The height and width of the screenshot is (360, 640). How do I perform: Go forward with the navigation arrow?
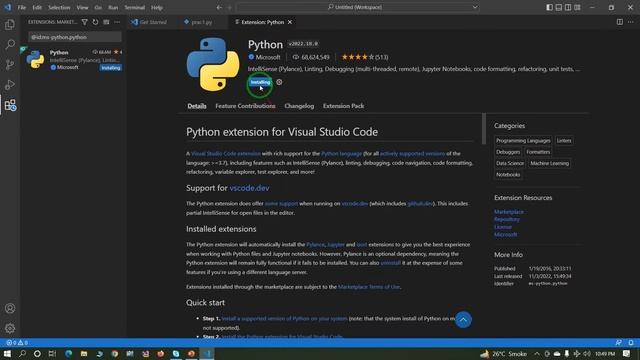(229, 7)
